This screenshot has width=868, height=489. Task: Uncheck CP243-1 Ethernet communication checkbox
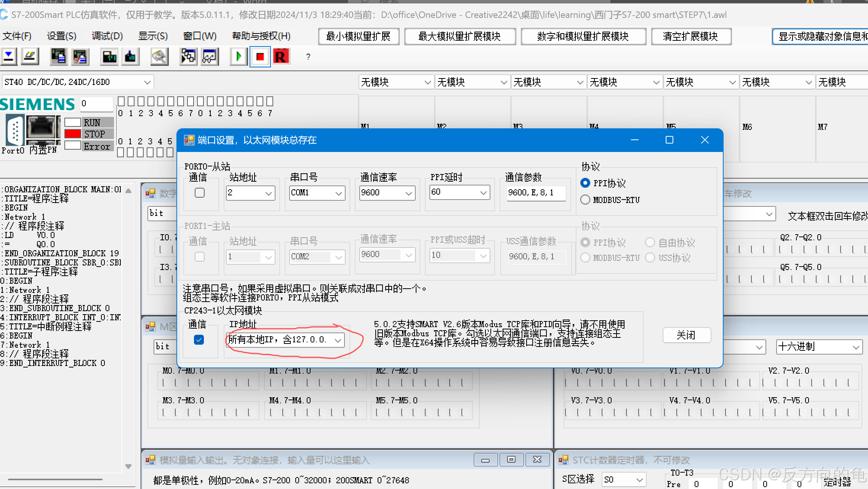pos(199,340)
